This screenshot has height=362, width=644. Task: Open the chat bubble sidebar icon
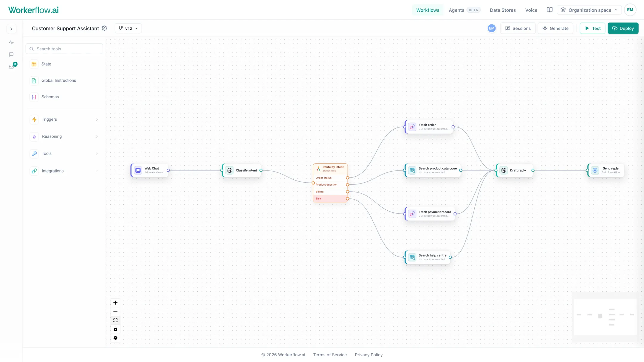click(x=11, y=55)
